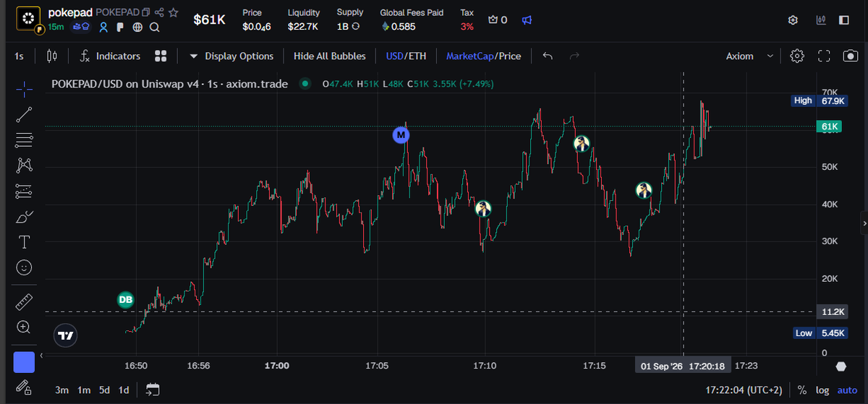Viewport: 868px width, 404px height.
Task: Open chart settings gear beside Axiom
Action: 797,56
